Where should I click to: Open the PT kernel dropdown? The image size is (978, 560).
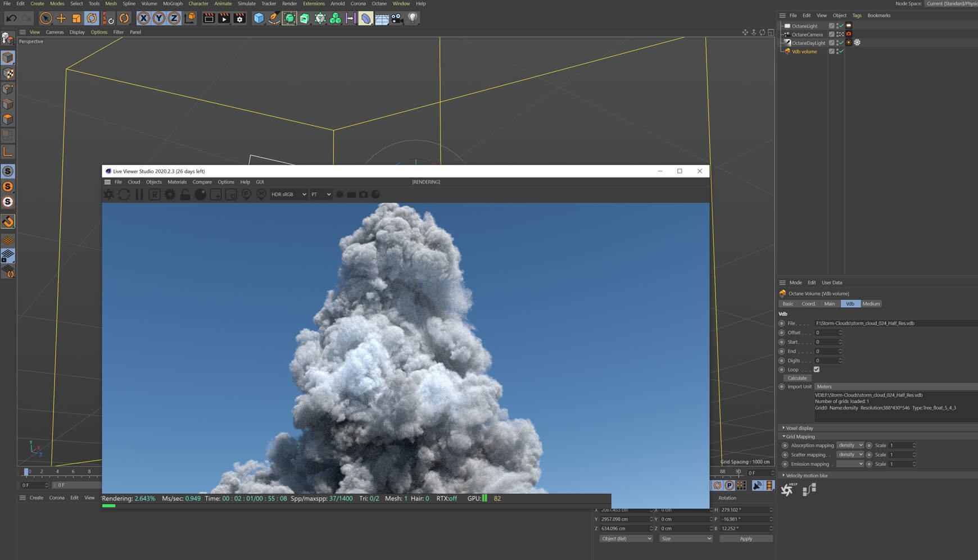[x=321, y=194]
